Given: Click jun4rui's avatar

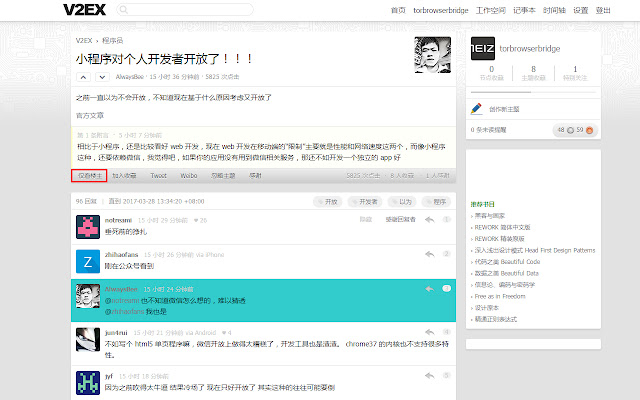Looking at the screenshot, I should point(88,340).
